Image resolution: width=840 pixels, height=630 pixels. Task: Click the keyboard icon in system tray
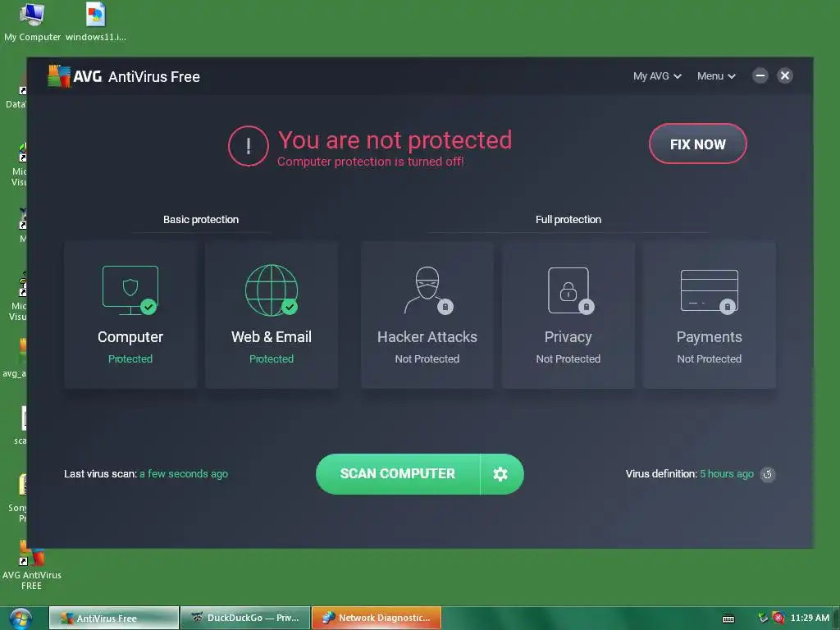[x=728, y=619]
